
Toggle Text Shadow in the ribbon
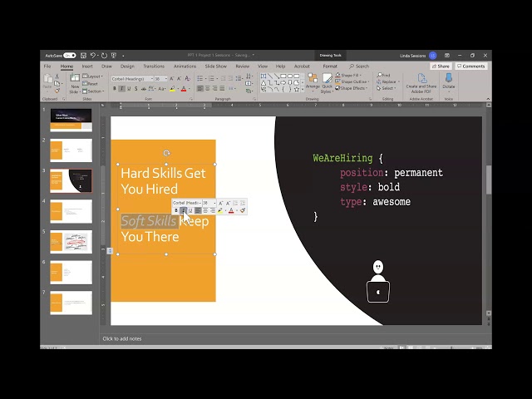pyautogui.click(x=136, y=89)
